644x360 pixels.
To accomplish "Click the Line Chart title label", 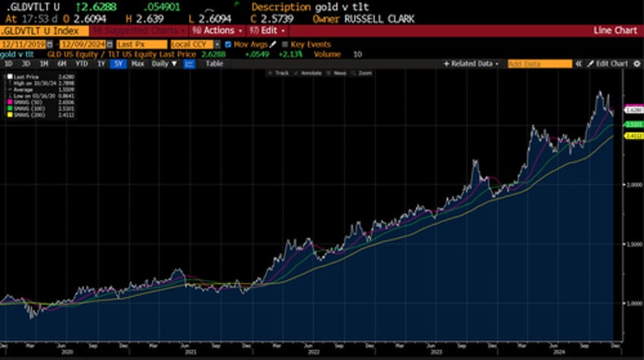I will [x=615, y=30].
